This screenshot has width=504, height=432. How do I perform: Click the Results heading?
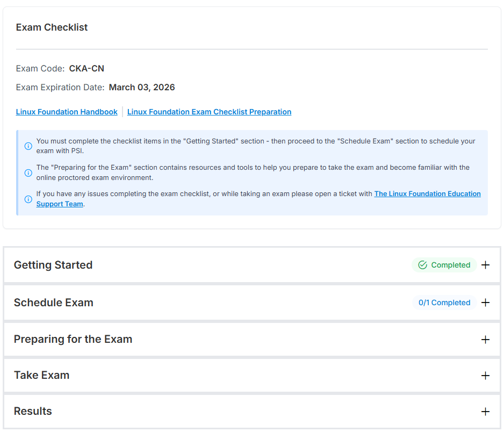tap(33, 411)
